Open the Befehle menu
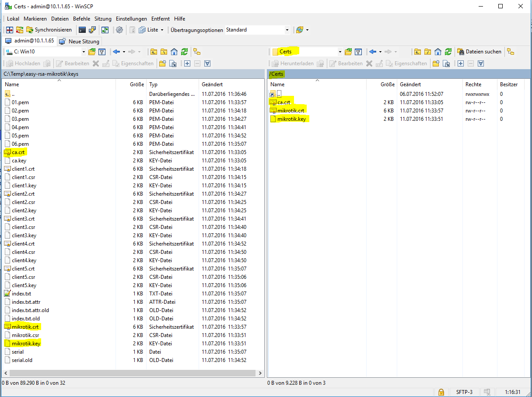The width and height of the screenshot is (532, 397). [82, 19]
